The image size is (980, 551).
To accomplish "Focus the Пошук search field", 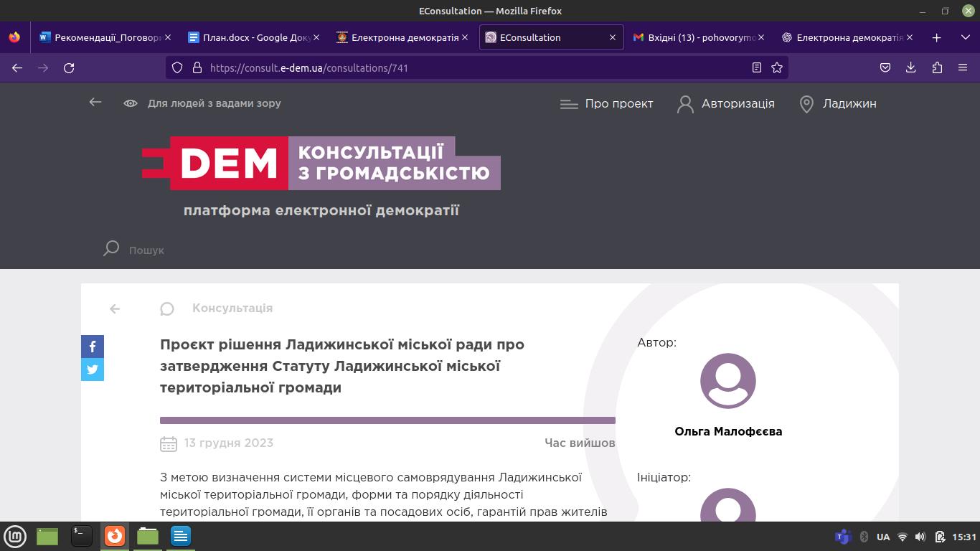I will click(146, 250).
